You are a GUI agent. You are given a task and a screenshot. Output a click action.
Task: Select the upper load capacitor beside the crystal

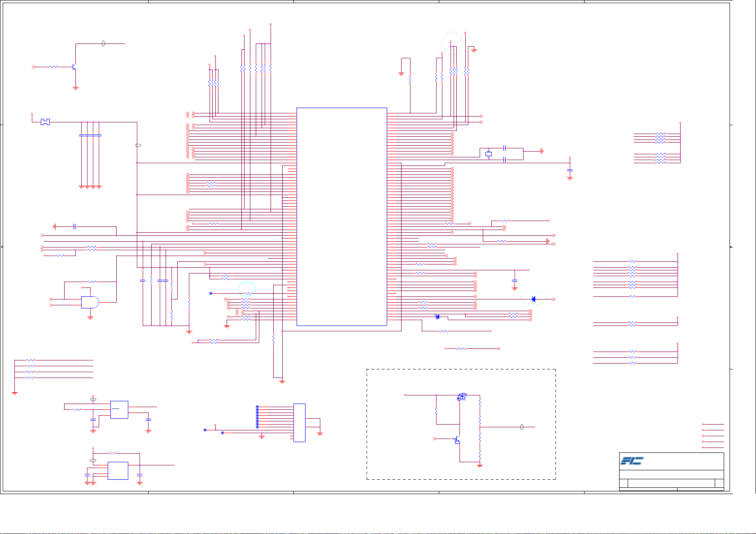pyautogui.click(x=505, y=148)
